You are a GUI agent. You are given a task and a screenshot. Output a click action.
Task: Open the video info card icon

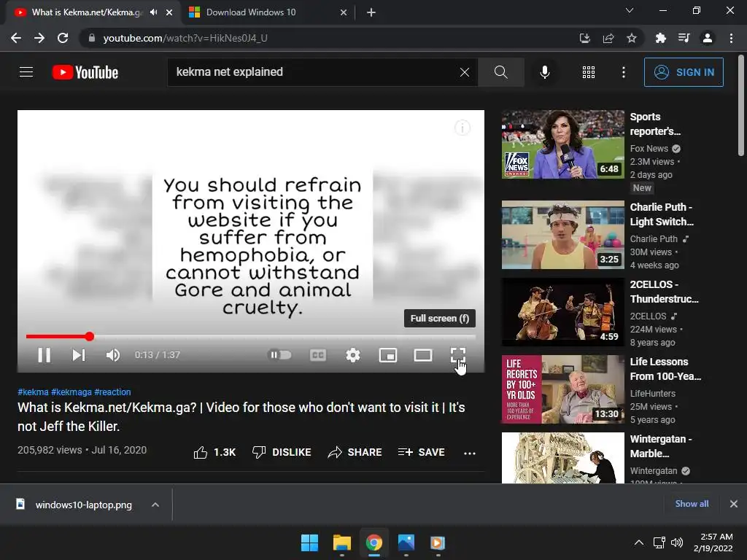[x=462, y=128]
